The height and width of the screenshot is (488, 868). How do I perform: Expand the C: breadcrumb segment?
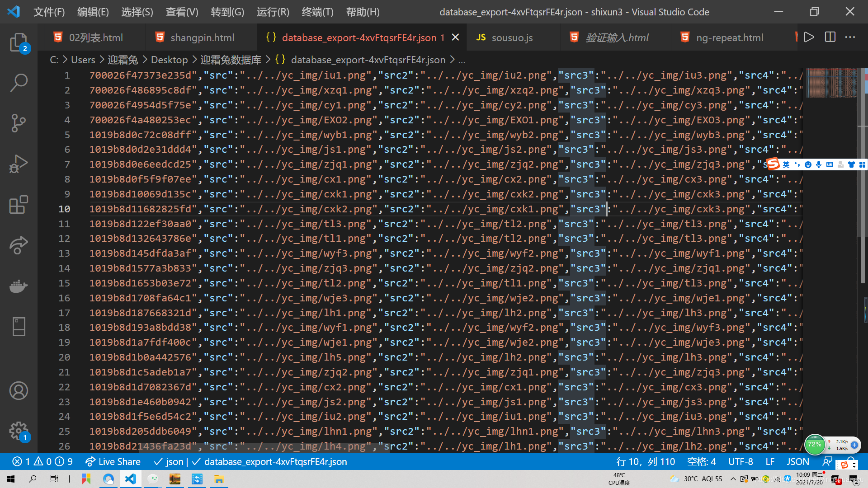[54, 60]
